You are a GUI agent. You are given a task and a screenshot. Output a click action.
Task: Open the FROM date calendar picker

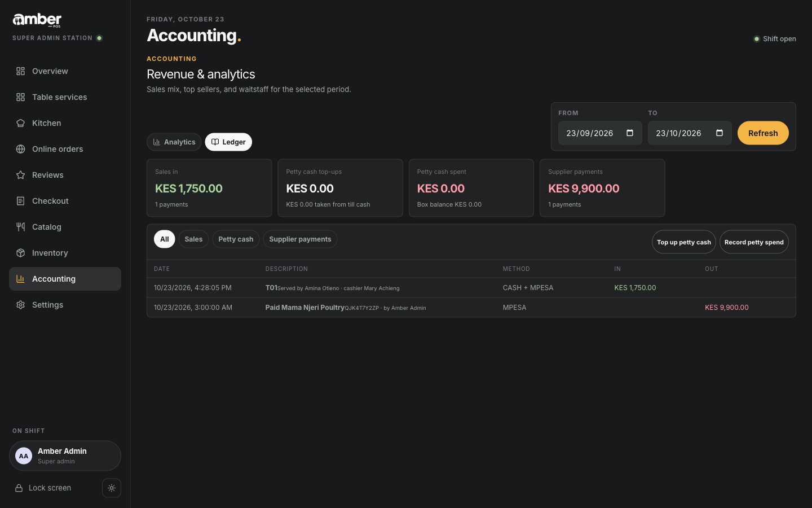pyautogui.click(x=630, y=133)
